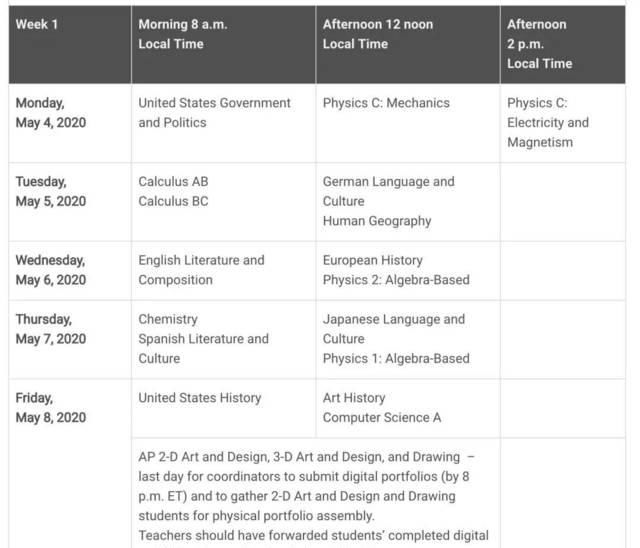Select the "Calculus BC" exam text
The height and width of the screenshot is (548, 640).
(174, 201)
